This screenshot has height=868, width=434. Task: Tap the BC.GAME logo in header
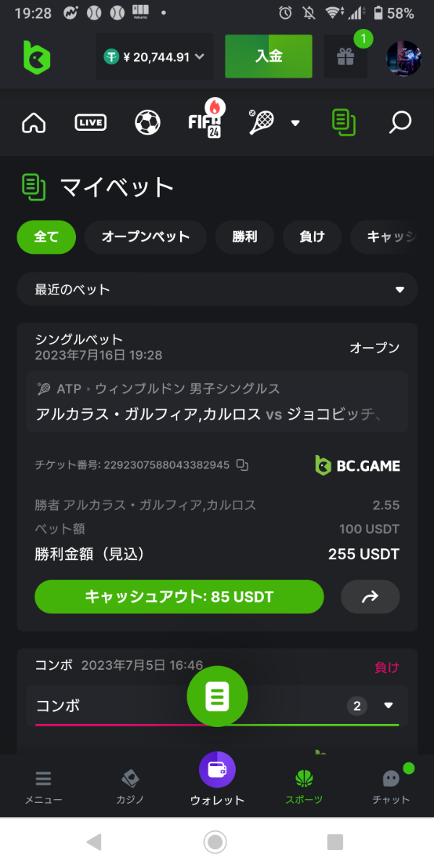(36, 56)
